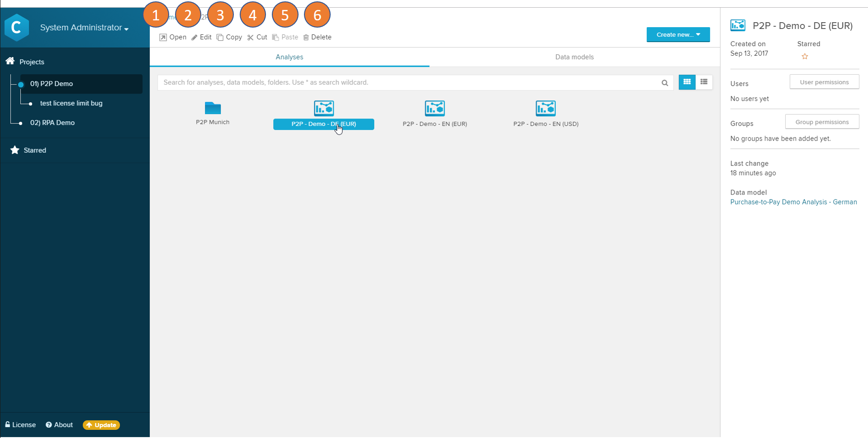The height and width of the screenshot is (438, 868).
Task: Select the Analyses tab
Action: (x=289, y=57)
